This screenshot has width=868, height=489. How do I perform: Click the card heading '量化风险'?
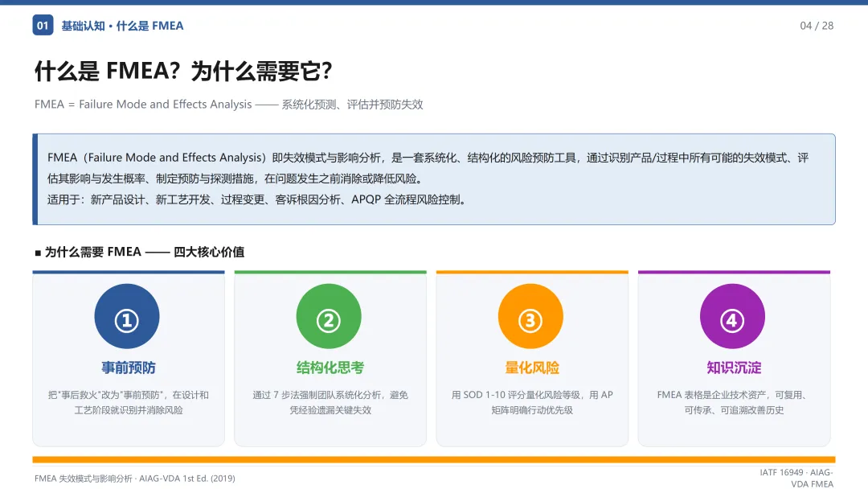pos(532,368)
